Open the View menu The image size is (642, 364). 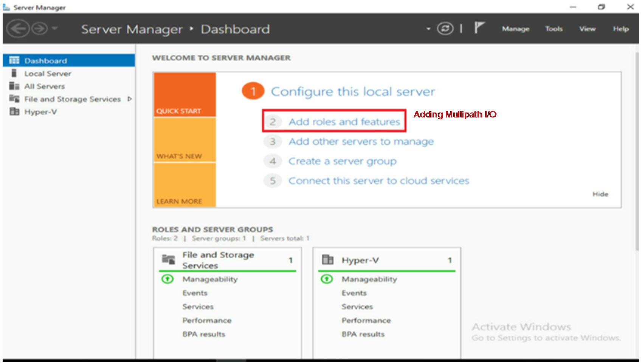pos(587,29)
